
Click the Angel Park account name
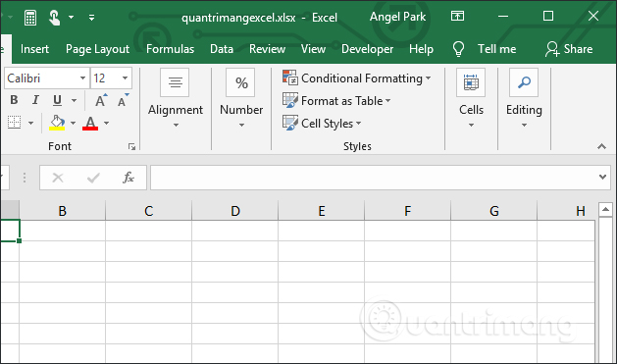(x=397, y=17)
